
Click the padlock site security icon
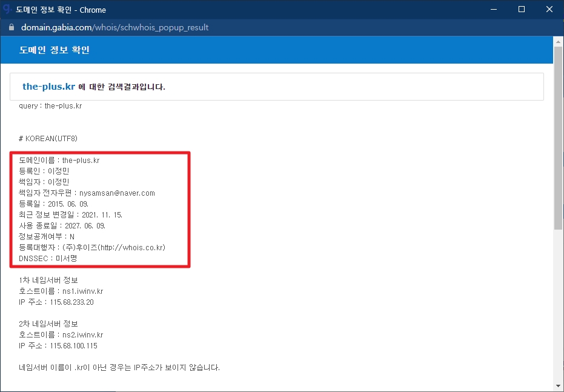[x=11, y=28]
